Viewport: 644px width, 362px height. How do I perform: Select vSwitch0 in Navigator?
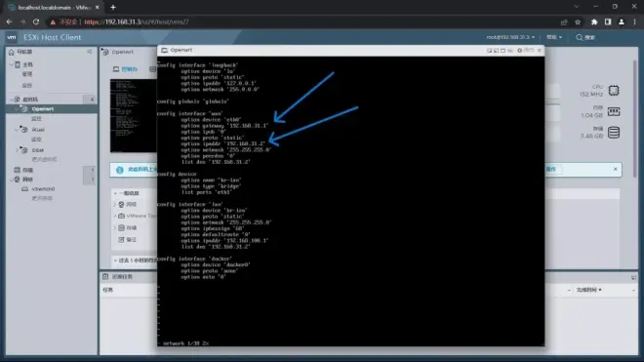point(43,189)
